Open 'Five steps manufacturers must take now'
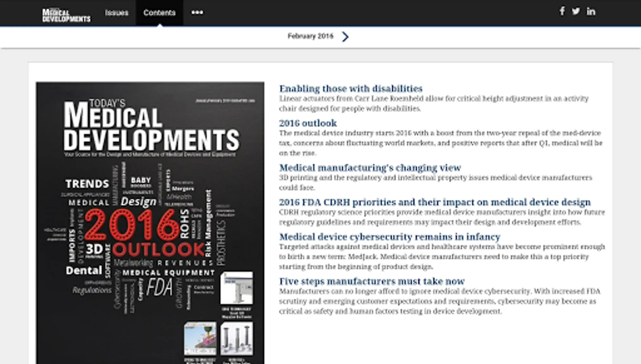This screenshot has width=641, height=364. click(x=372, y=281)
